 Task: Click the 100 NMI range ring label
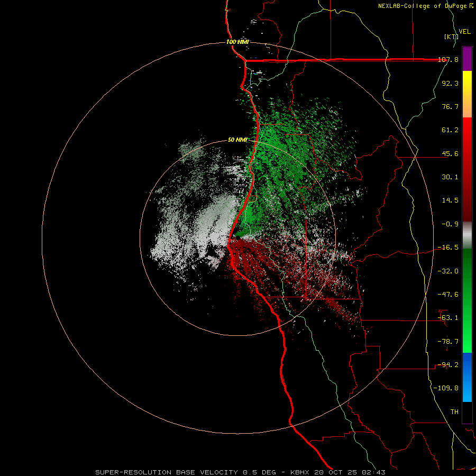click(237, 42)
